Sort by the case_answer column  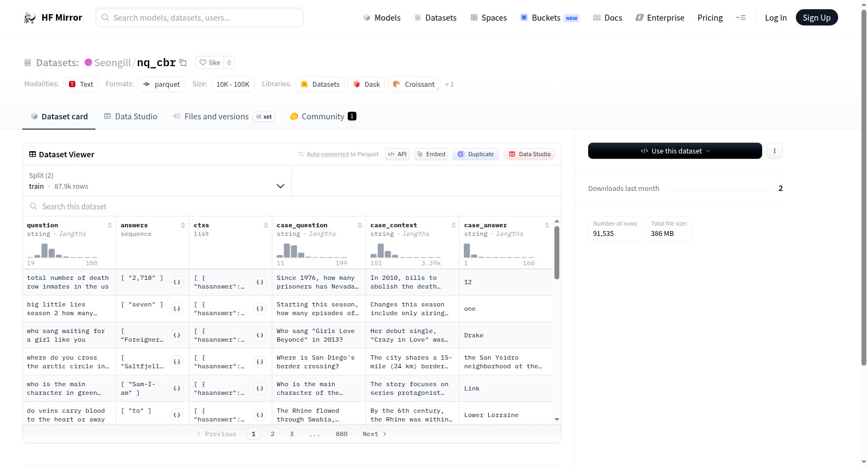(x=547, y=225)
